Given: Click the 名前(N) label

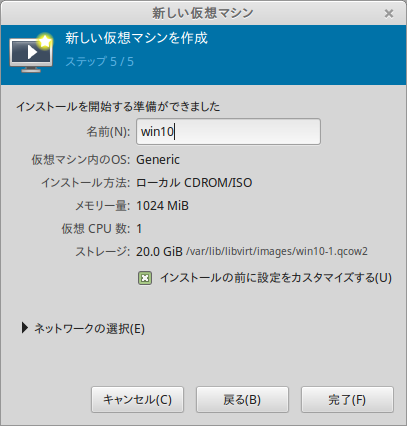Looking at the screenshot, I should [x=108, y=132].
